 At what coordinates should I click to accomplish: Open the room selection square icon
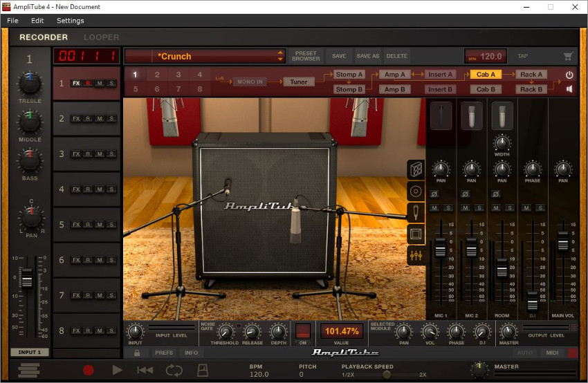pos(416,234)
